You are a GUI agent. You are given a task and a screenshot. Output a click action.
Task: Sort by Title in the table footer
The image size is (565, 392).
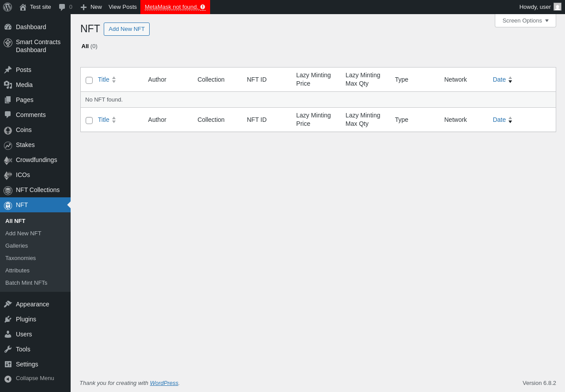tap(107, 120)
